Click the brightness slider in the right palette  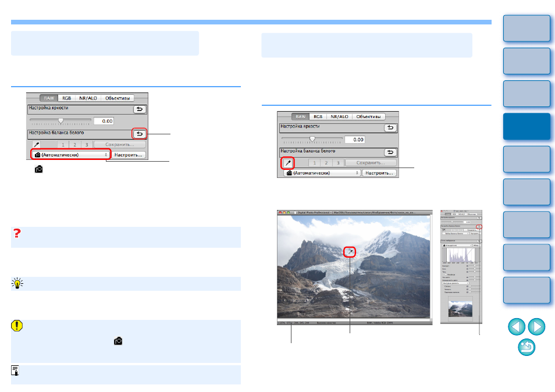tap(312, 139)
